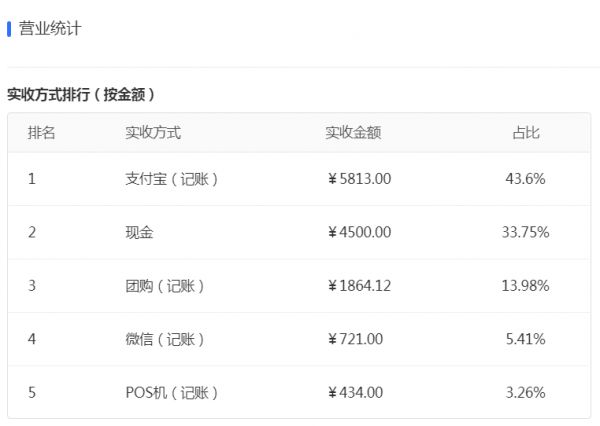Select the 占比 column header
The width and height of the screenshot is (600, 426).
tap(525, 132)
